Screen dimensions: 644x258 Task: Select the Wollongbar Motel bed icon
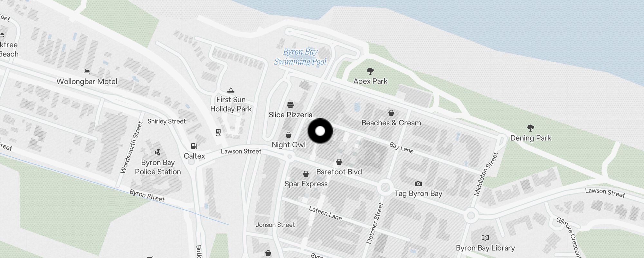pyautogui.click(x=87, y=72)
